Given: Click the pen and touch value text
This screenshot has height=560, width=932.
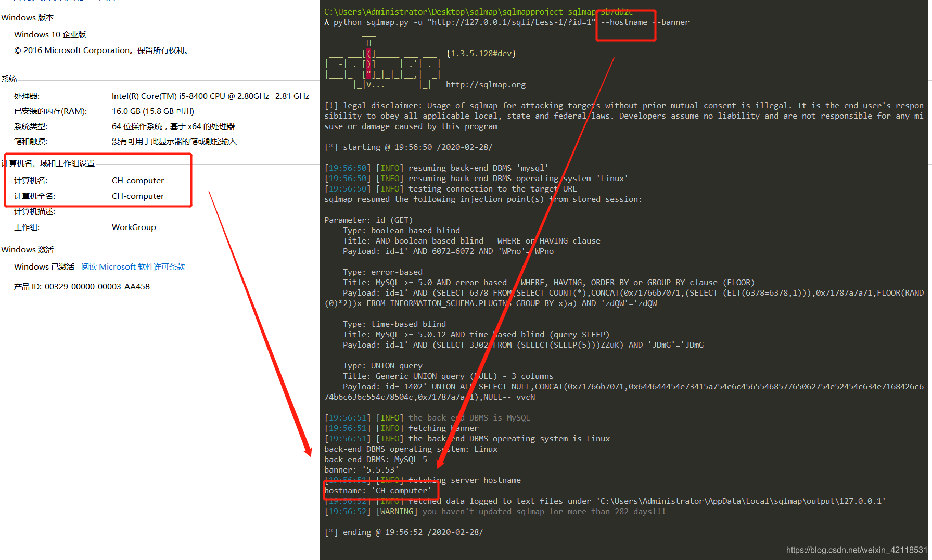Looking at the screenshot, I should coord(174,141).
